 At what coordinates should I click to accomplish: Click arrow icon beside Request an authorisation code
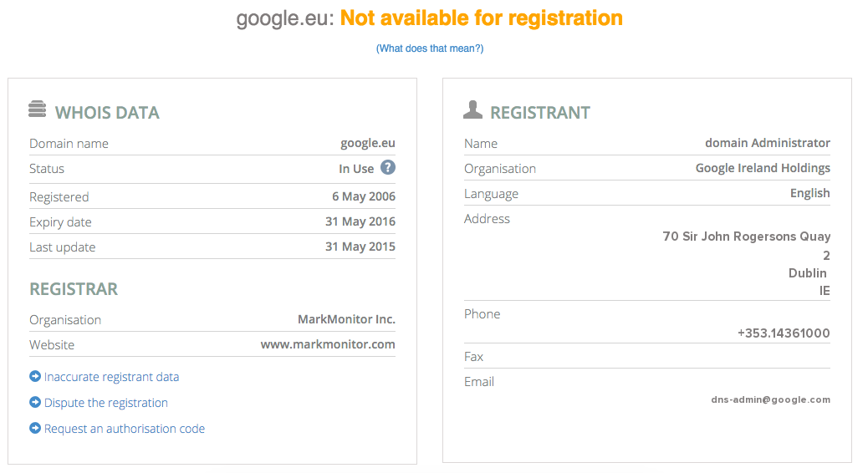tap(35, 428)
